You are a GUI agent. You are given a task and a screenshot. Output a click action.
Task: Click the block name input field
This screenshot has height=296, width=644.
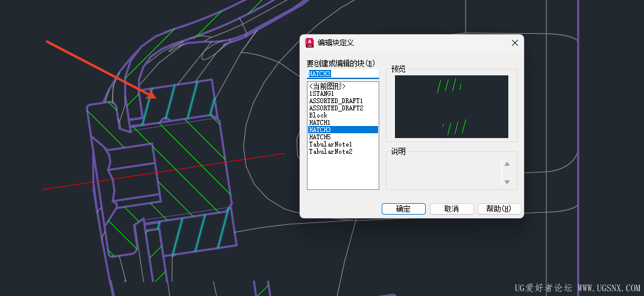click(x=343, y=74)
